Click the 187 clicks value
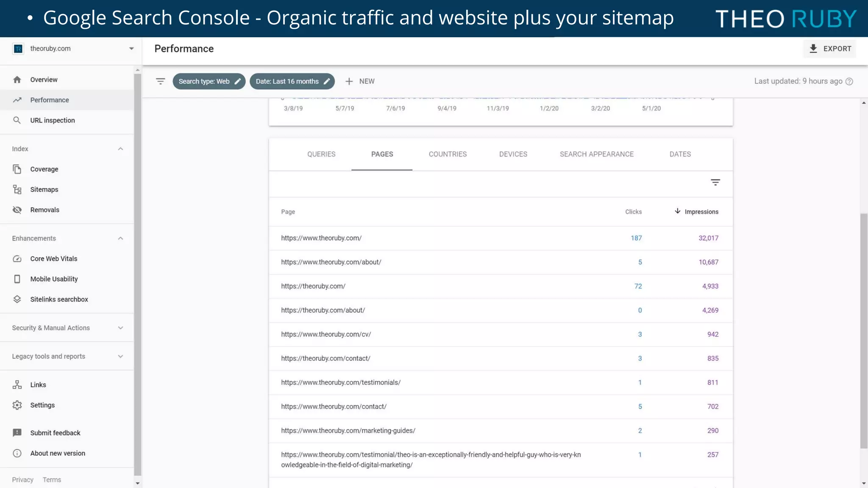The height and width of the screenshot is (488, 868). (636, 238)
